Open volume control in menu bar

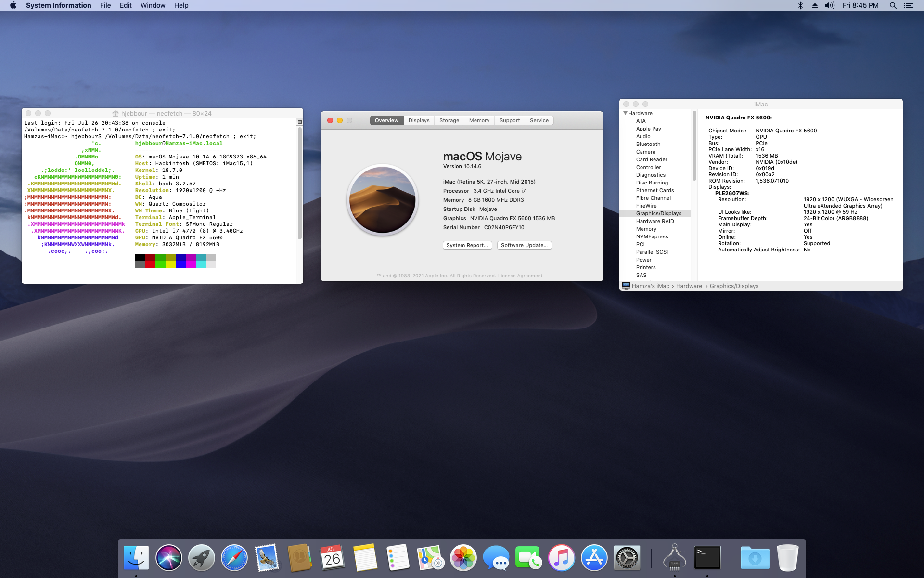[x=829, y=5]
